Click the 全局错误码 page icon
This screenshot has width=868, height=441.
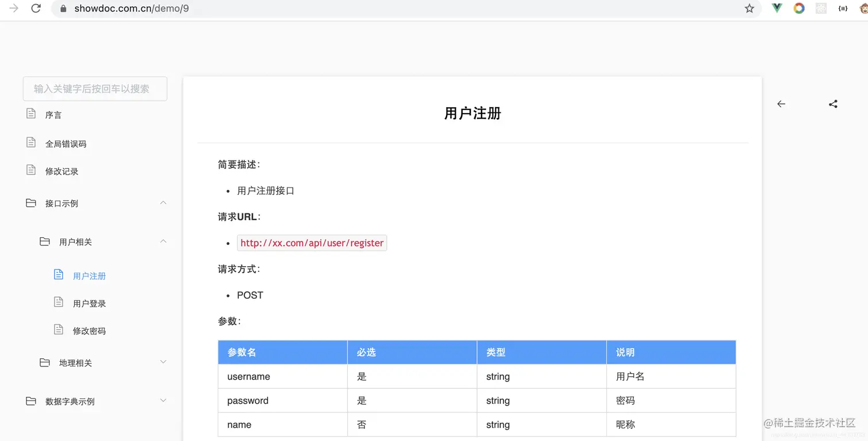click(31, 142)
